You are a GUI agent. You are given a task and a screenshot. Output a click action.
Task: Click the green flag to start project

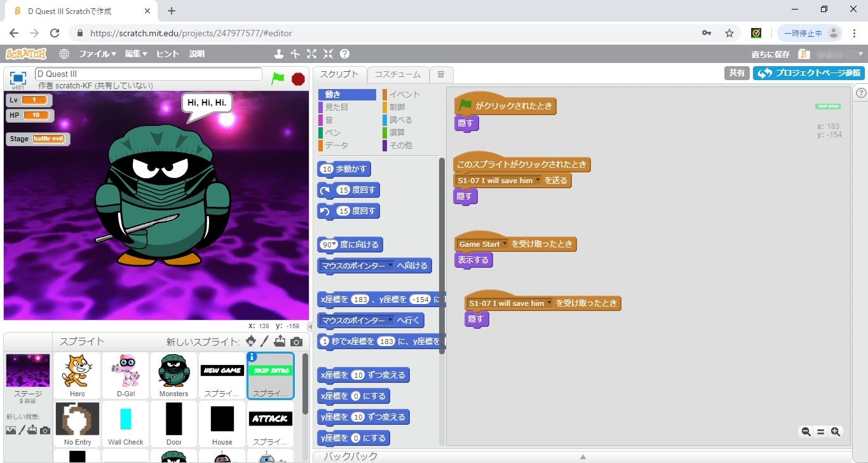[x=278, y=78]
